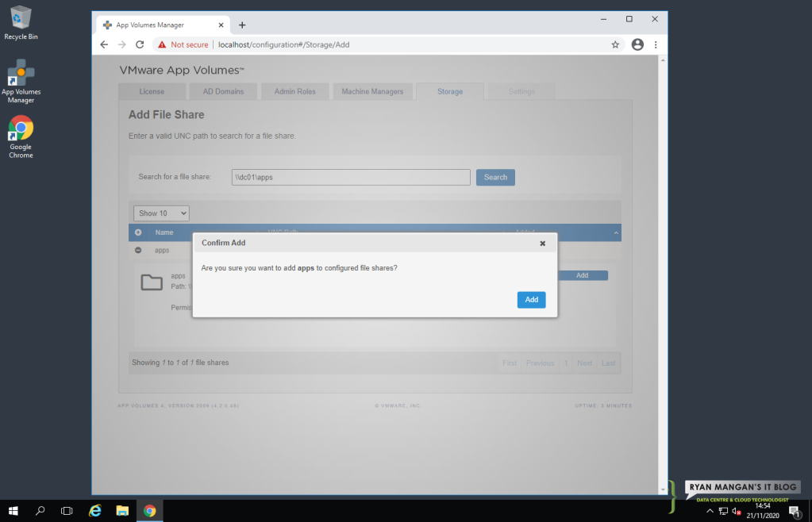This screenshot has height=522, width=812.
Task: Switch to the Machine Managers tab
Action: click(x=372, y=91)
